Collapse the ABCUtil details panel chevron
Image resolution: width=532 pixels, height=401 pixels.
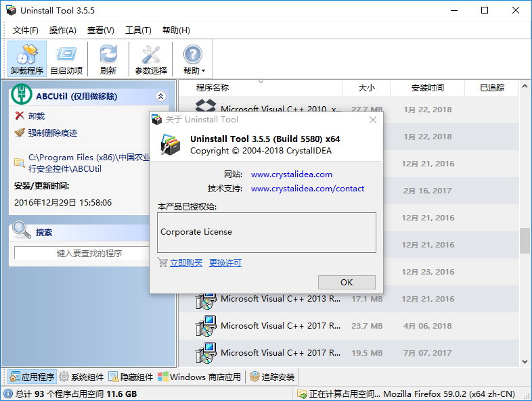pos(161,96)
